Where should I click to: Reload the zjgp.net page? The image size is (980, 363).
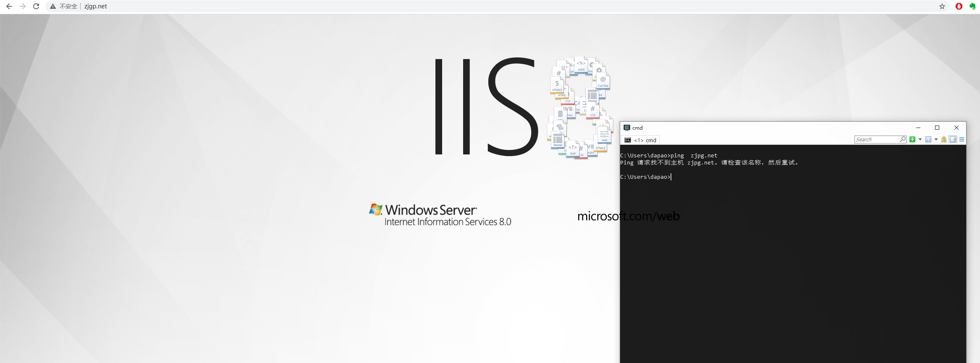pyautogui.click(x=36, y=6)
